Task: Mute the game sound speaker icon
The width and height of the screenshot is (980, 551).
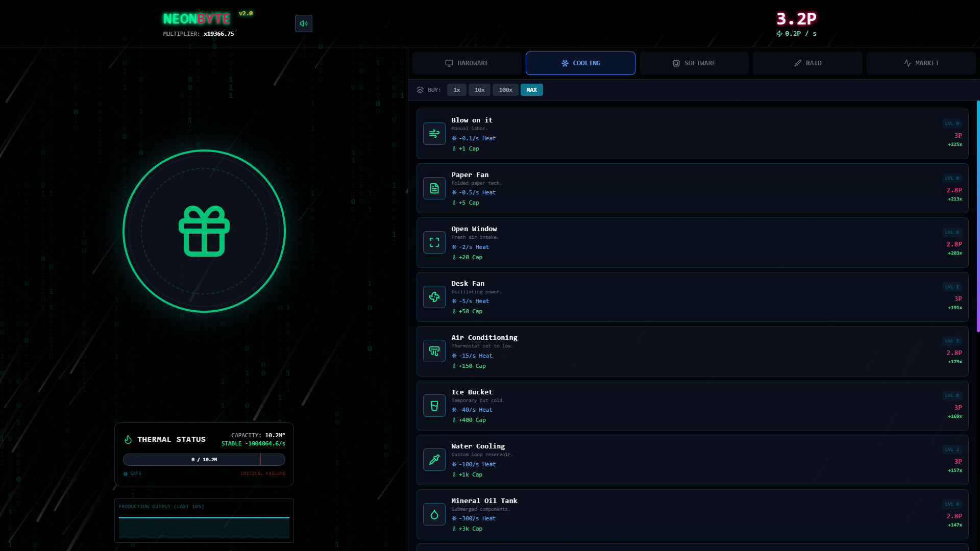Action: pos(303,23)
